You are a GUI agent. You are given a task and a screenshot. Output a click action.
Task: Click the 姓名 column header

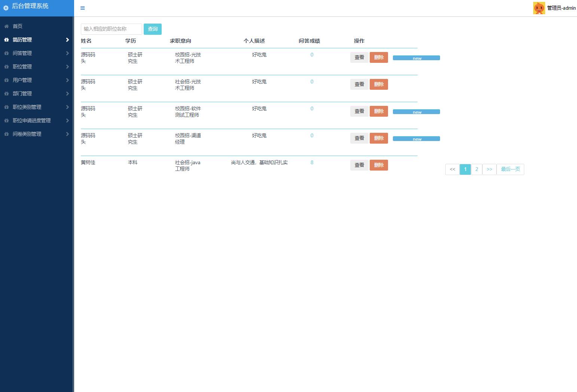pyautogui.click(x=86, y=41)
